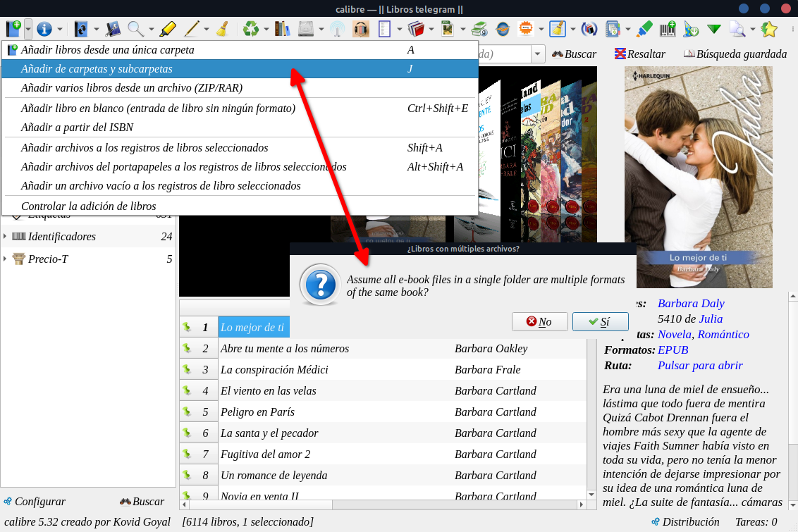Click the plain yellow broom icon
798x532 pixels.
click(222, 29)
